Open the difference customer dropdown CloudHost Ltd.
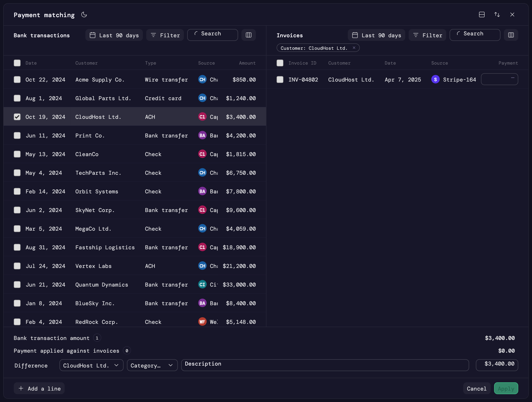The height and width of the screenshot is (402, 532). tap(91, 365)
